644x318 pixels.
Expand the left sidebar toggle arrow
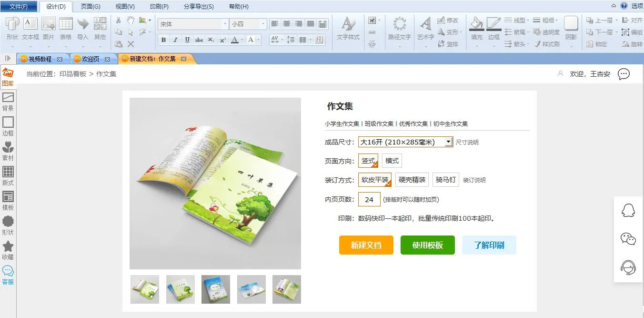pyautogui.click(x=8, y=58)
